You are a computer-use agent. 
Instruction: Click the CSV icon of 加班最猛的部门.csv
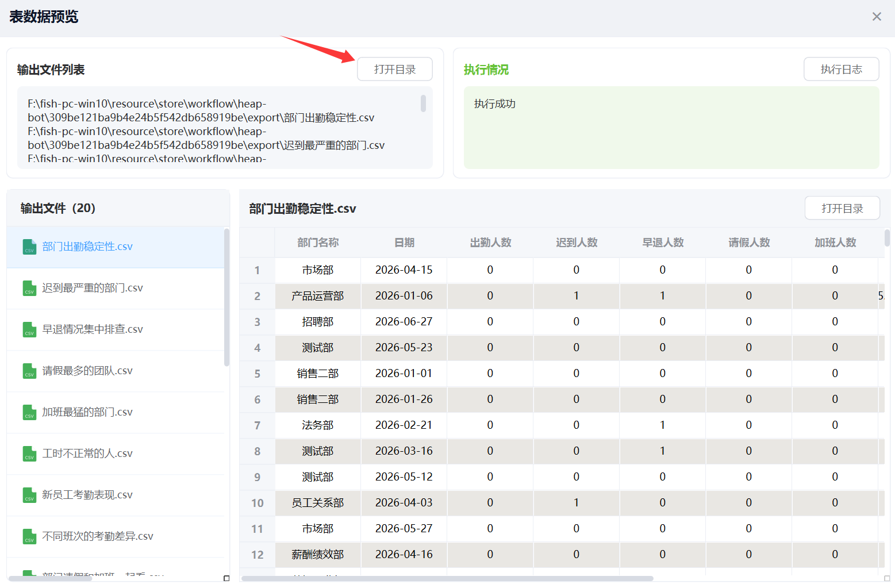coord(29,413)
